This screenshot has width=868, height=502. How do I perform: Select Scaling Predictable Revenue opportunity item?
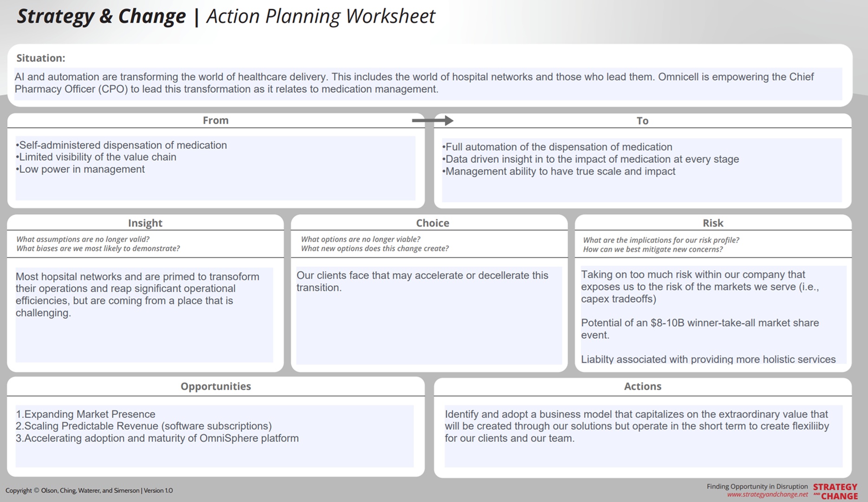click(x=144, y=426)
